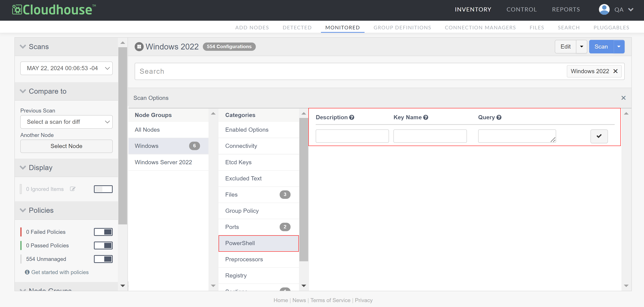Click the QA user avatar icon

coord(604,10)
